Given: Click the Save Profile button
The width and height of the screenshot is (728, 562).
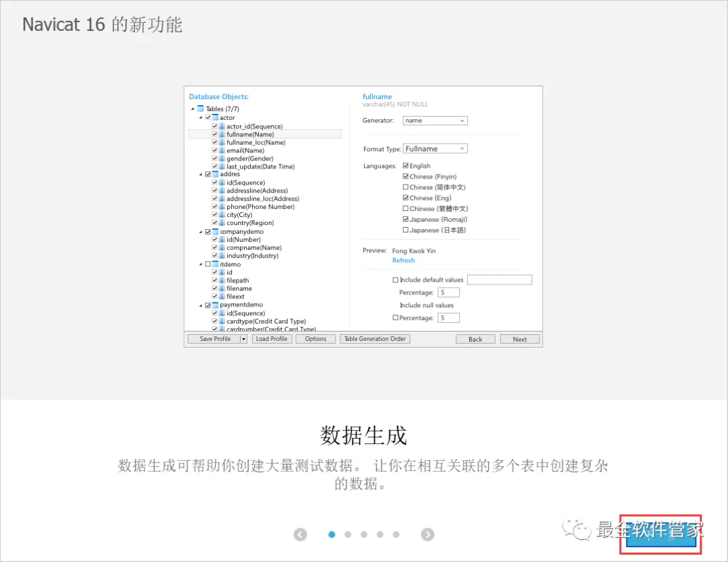Looking at the screenshot, I should [x=214, y=339].
